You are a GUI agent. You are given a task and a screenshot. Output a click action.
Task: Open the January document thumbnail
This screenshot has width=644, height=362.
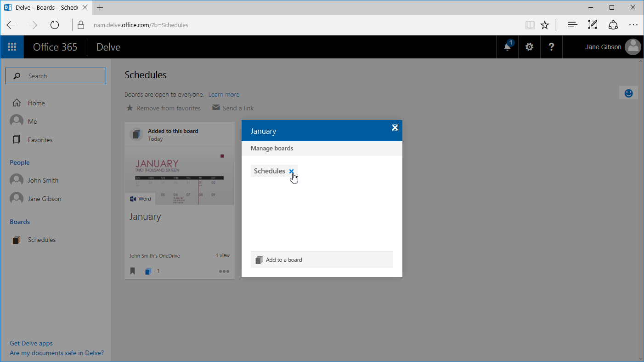[180, 176]
